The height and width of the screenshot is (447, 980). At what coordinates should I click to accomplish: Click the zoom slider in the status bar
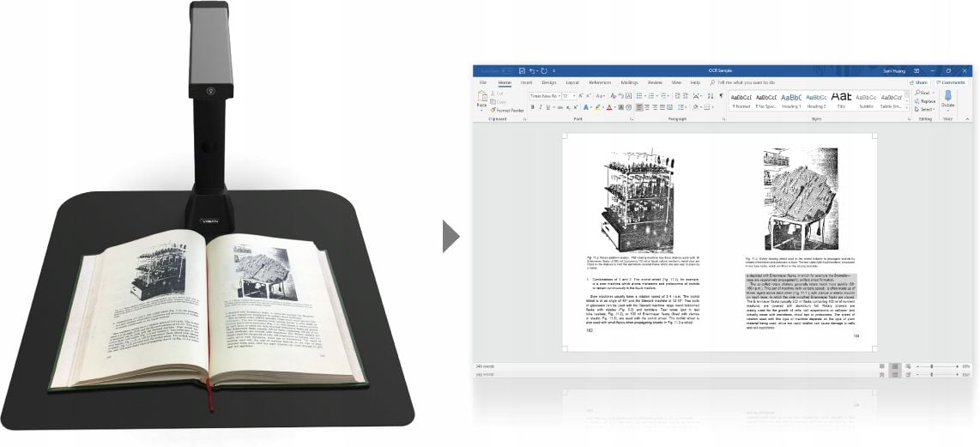tap(932, 366)
